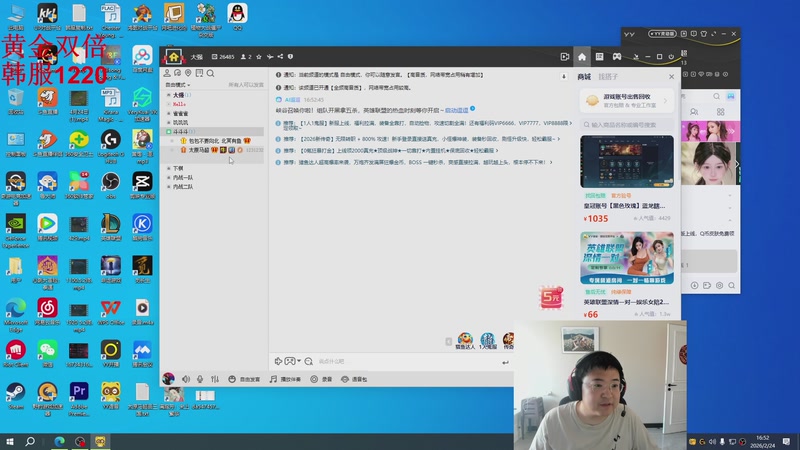Click the chat message input field
Viewport: 800px width, 450px height.
406,361
